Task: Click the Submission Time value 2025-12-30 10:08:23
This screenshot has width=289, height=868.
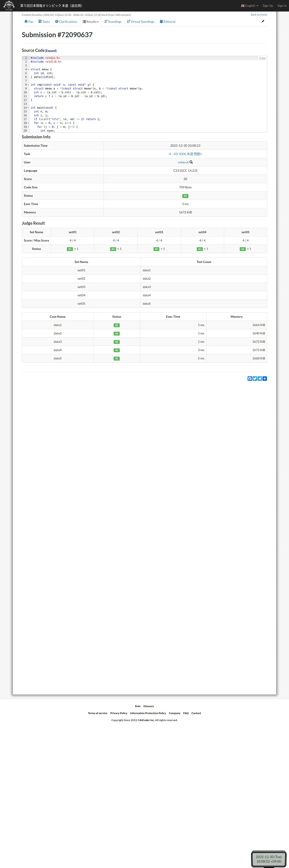Action: 185,146
